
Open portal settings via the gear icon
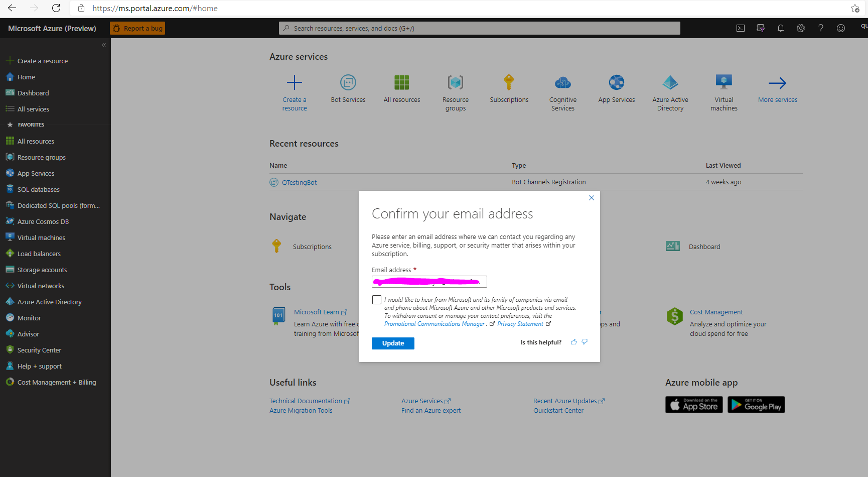coord(800,28)
